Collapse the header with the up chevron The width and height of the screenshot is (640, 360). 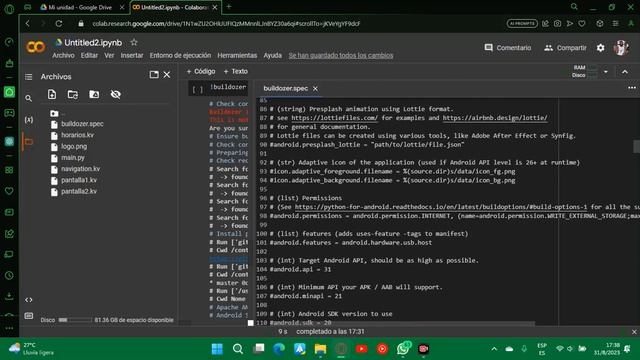point(625,72)
